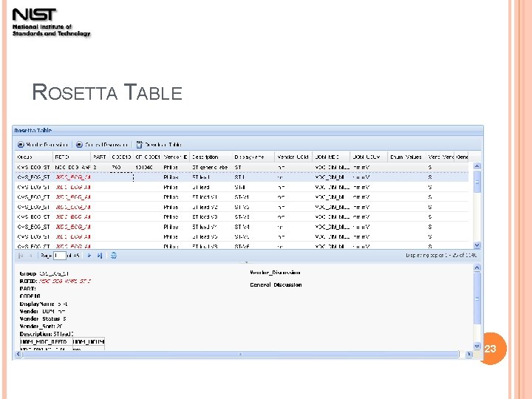Image resolution: width=532 pixels, height=399 pixels.
Task: Sort by the REFID column header
Action: coord(72,157)
